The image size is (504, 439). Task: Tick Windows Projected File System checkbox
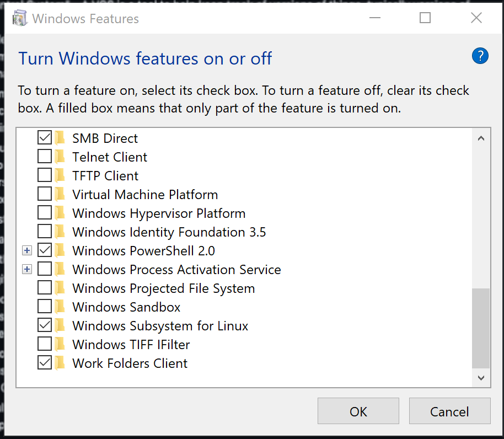[44, 288]
